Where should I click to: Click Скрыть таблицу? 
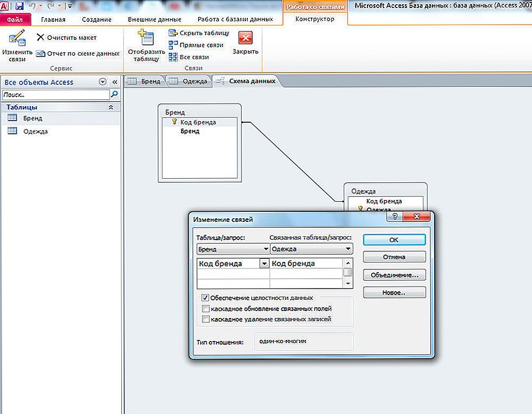199,33
